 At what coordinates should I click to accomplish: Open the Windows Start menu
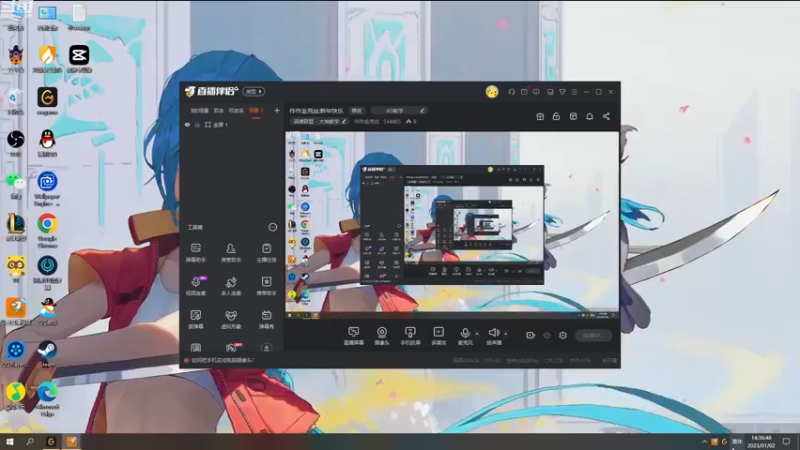pos(10,442)
